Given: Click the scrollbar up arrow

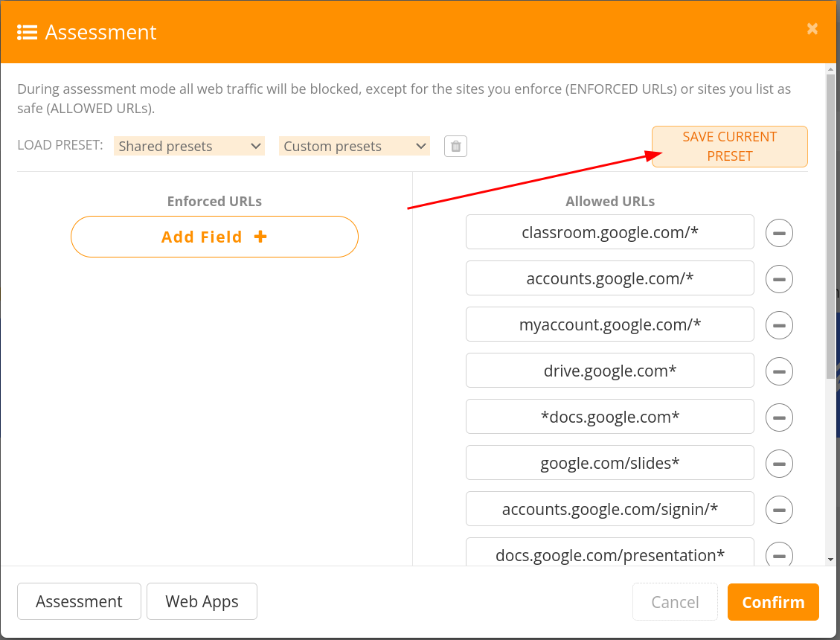Looking at the screenshot, I should coord(830,69).
